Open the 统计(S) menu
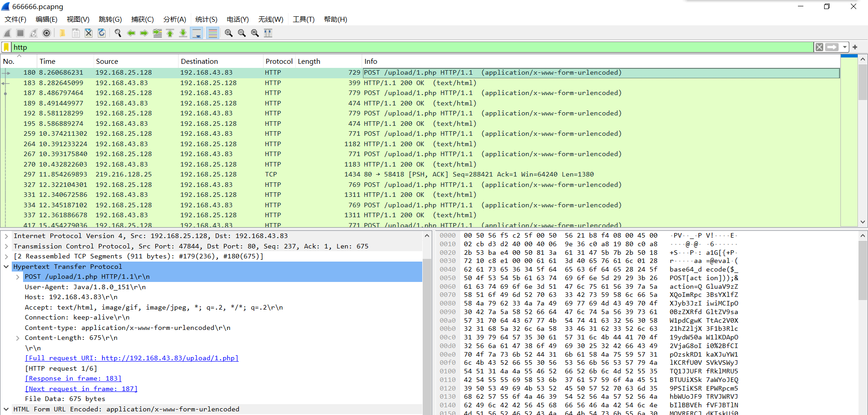This screenshot has height=415, width=868. (207, 19)
